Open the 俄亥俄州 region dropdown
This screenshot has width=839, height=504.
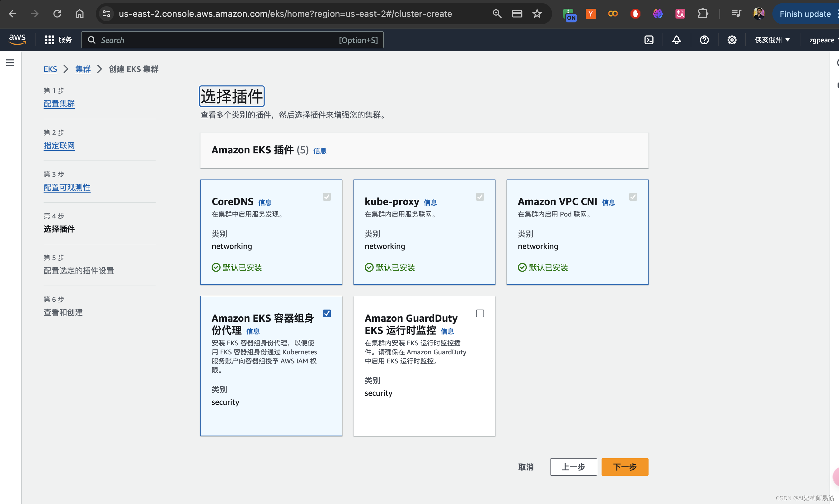pyautogui.click(x=772, y=40)
